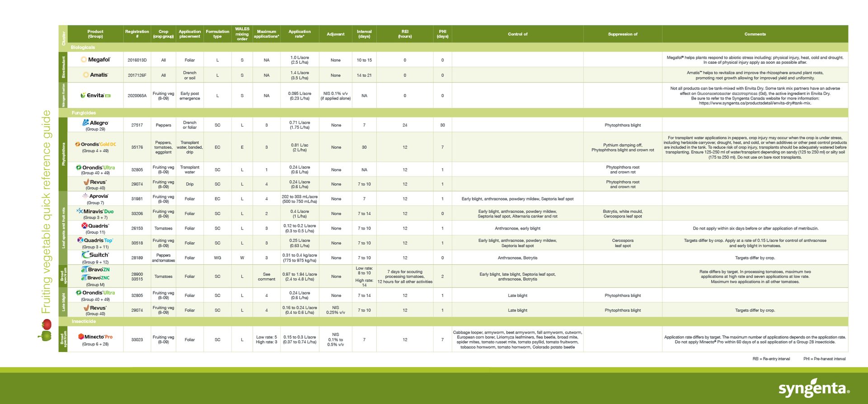Click the REI (hours) column header
The image size is (868, 404).
pyautogui.click(x=405, y=34)
